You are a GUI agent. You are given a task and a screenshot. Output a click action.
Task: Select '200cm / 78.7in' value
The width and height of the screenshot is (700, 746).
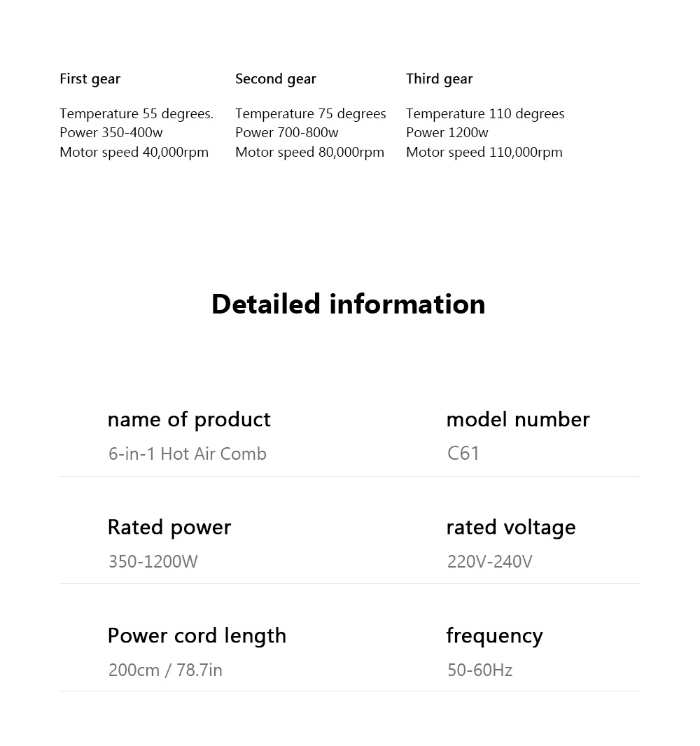coord(165,670)
